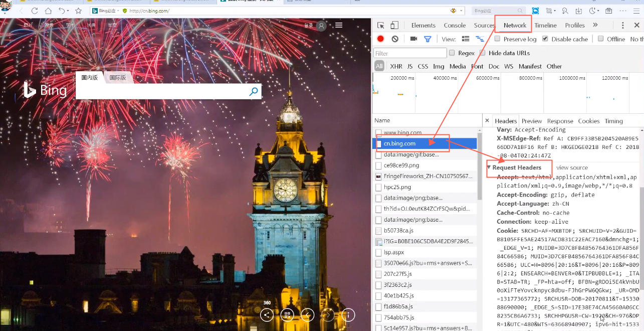
Task: Click the undo closed tab icon
Action: [61, 11]
